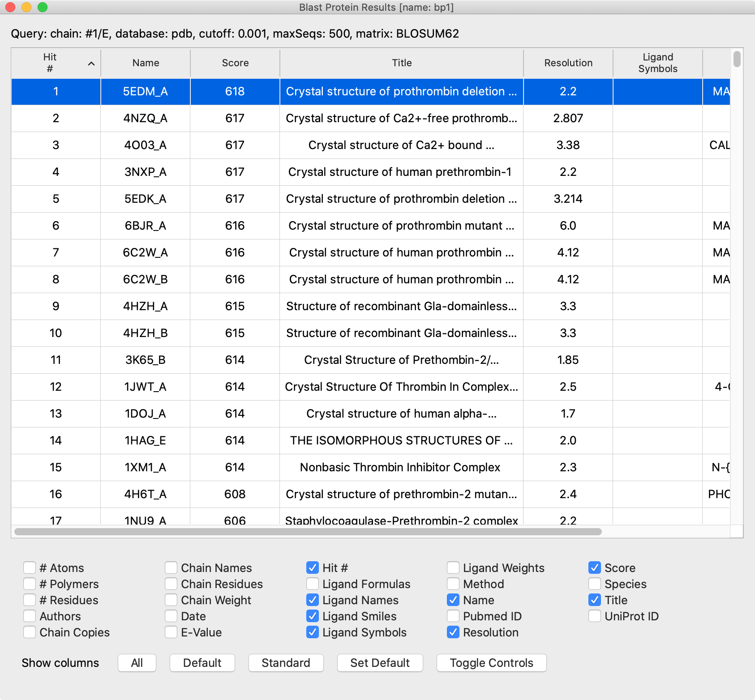Click the Hit # sort arrow indicator
This screenshot has height=700, width=755.
pyautogui.click(x=91, y=64)
